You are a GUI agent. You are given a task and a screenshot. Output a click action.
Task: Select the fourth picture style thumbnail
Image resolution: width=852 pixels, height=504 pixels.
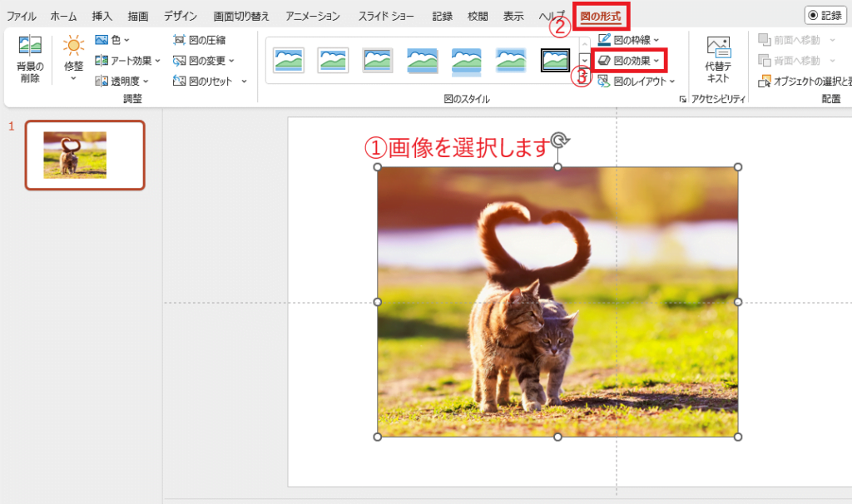(422, 60)
